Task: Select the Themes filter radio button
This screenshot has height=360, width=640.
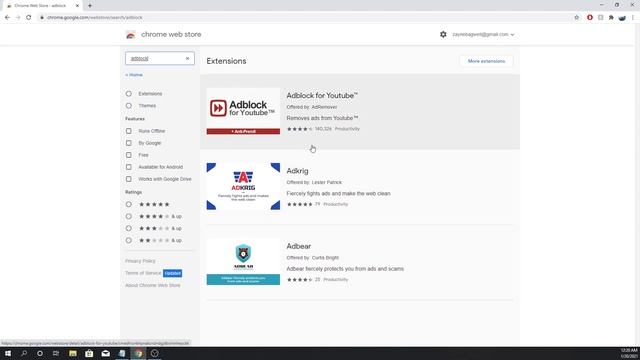Action: click(129, 106)
